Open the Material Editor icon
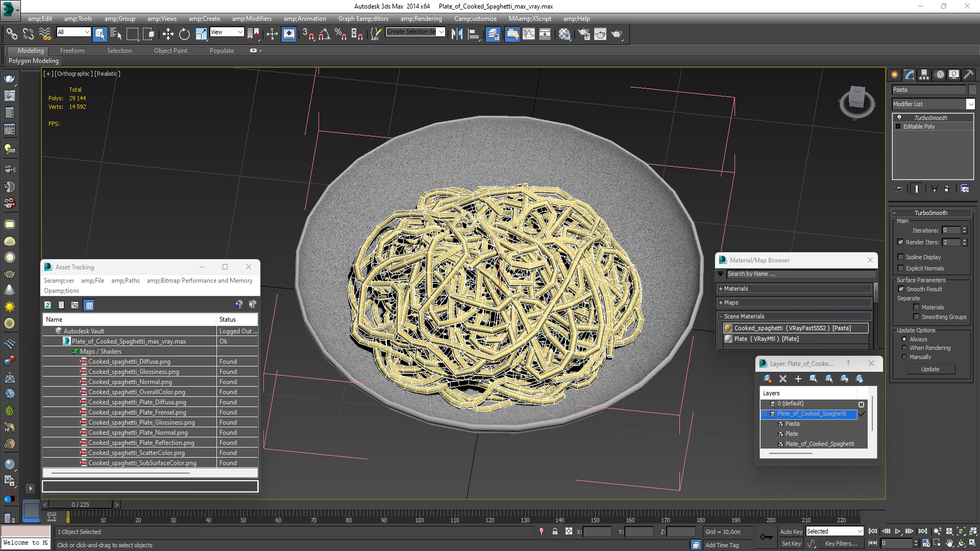Viewport: 980px width, 551px height. click(x=564, y=34)
